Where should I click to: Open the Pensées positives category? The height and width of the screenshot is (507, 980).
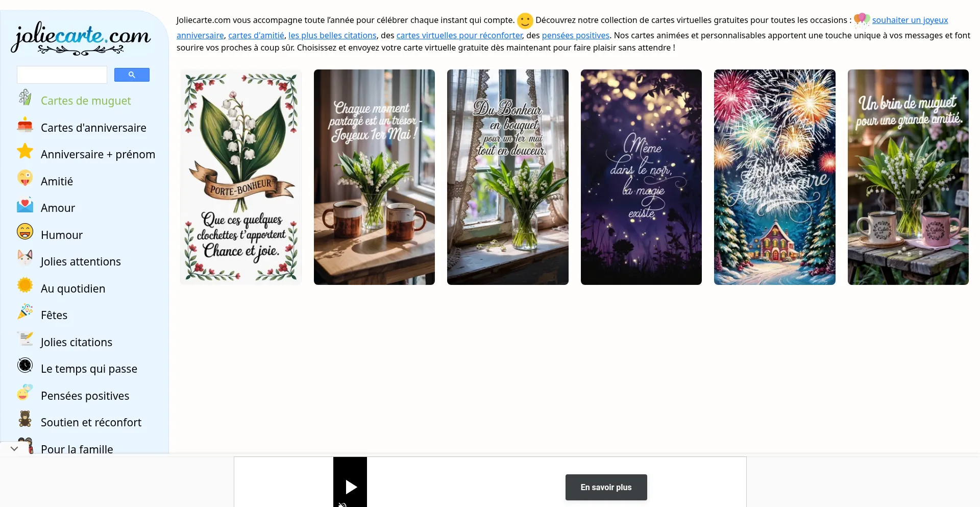pos(85,396)
